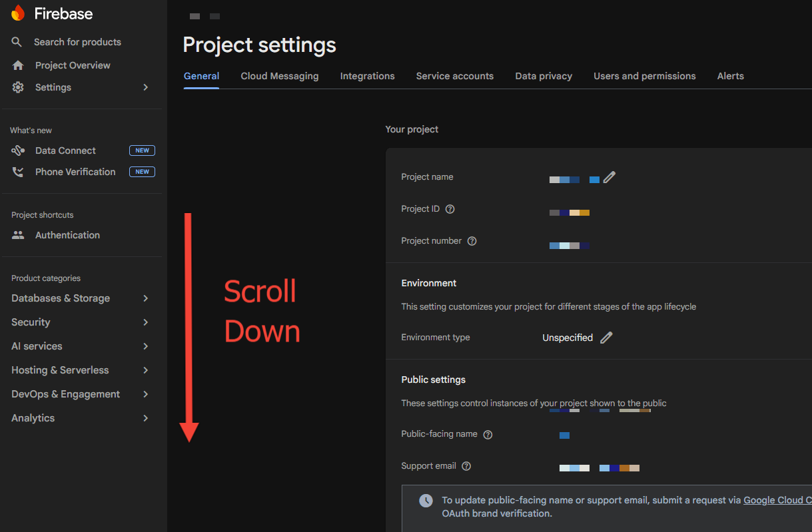Image resolution: width=812 pixels, height=532 pixels.
Task: Expand the Security category
Action: pyautogui.click(x=145, y=322)
